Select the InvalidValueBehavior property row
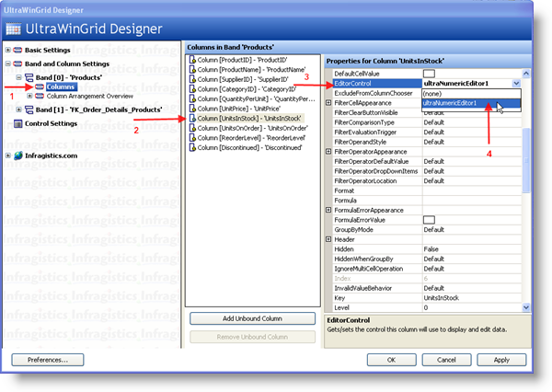 tap(427, 288)
